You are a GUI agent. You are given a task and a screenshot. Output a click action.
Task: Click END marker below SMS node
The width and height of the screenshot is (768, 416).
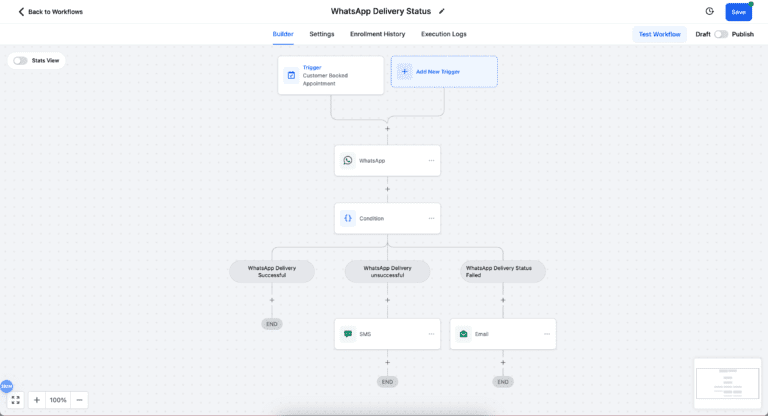387,382
